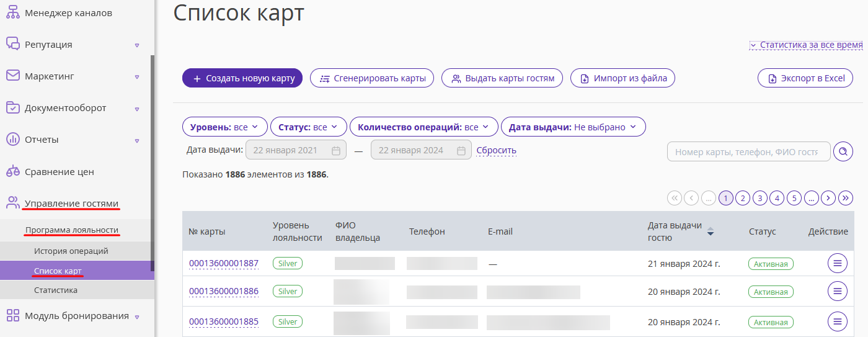Click the Репутация sidebar icon
Viewport: 868px width, 337px height.
(13, 44)
